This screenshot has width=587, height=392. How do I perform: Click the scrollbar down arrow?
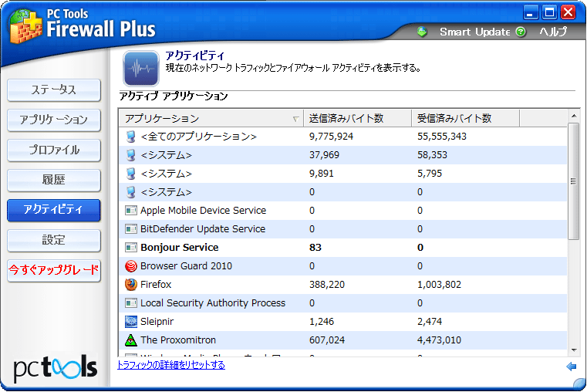point(574,350)
